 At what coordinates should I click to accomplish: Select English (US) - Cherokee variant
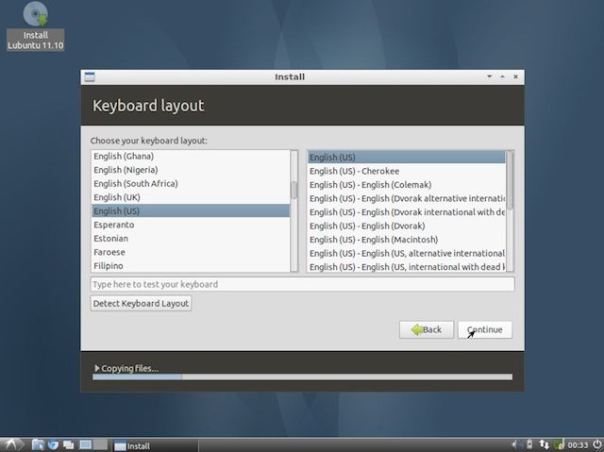407,171
